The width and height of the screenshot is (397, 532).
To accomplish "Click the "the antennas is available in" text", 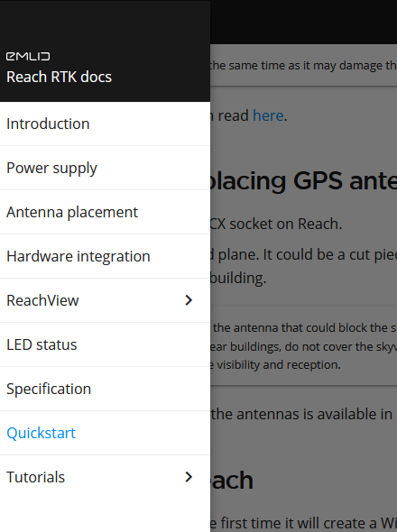I will tap(301, 414).
